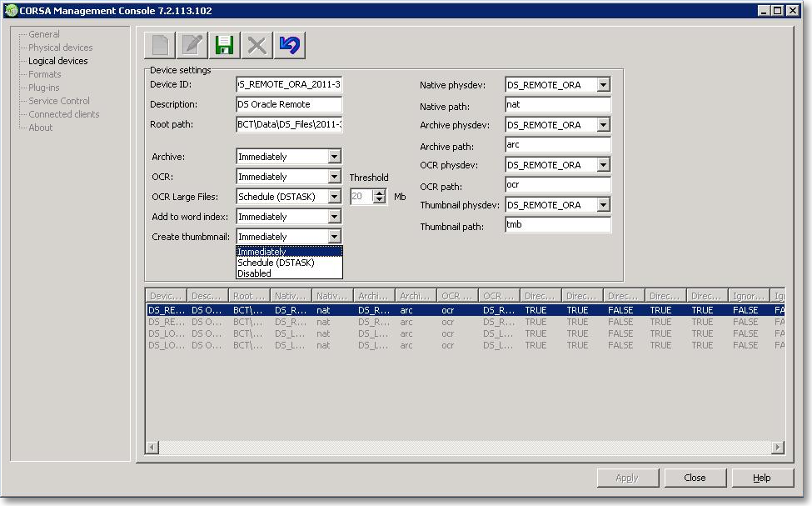
Task: Click the Description field
Action: coord(289,104)
